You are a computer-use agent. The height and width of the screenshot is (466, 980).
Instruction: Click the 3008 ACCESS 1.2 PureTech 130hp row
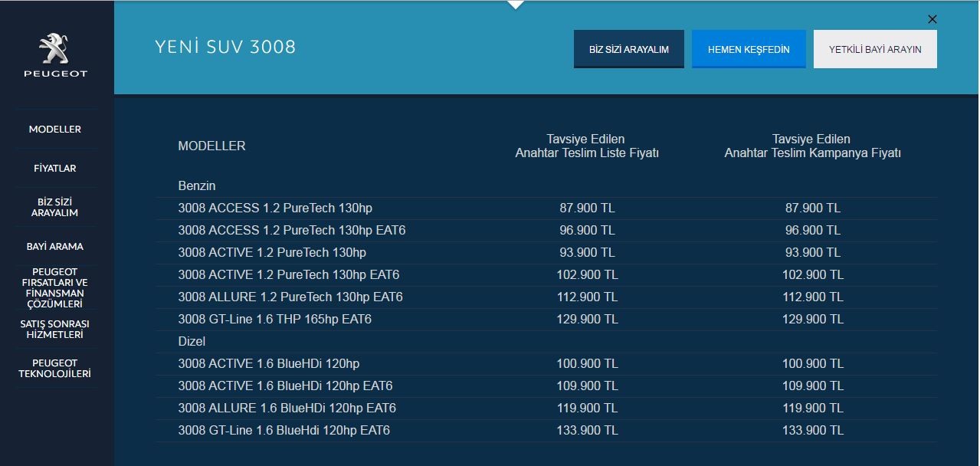click(x=275, y=208)
